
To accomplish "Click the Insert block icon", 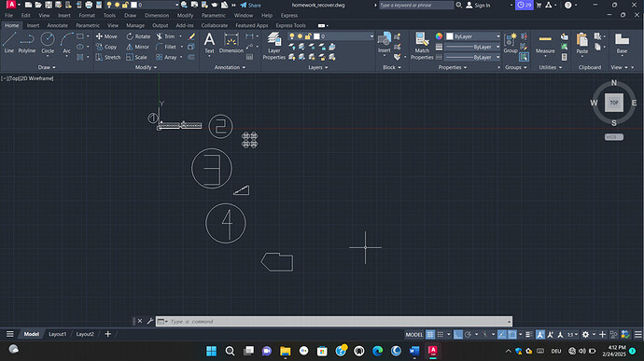I will point(385,43).
